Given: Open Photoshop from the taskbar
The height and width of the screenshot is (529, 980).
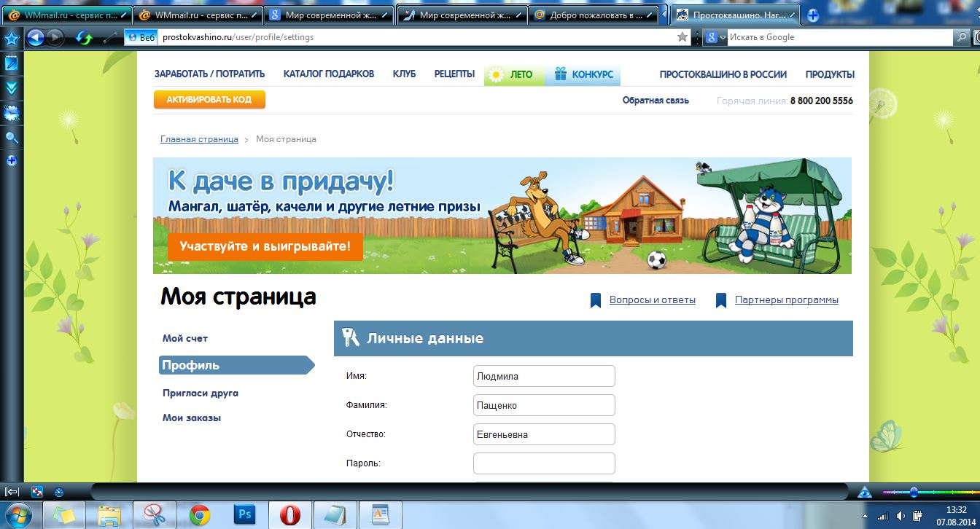Looking at the screenshot, I should tap(245, 515).
